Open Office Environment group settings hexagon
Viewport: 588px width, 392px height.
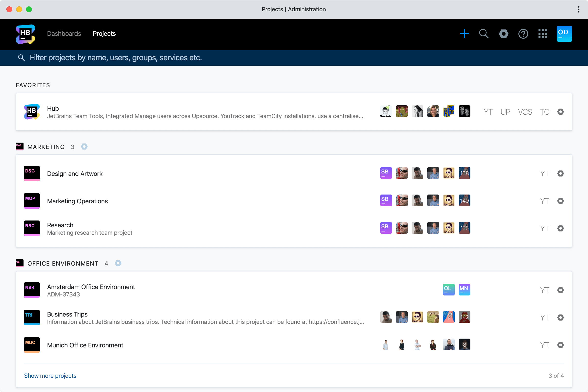(x=118, y=263)
